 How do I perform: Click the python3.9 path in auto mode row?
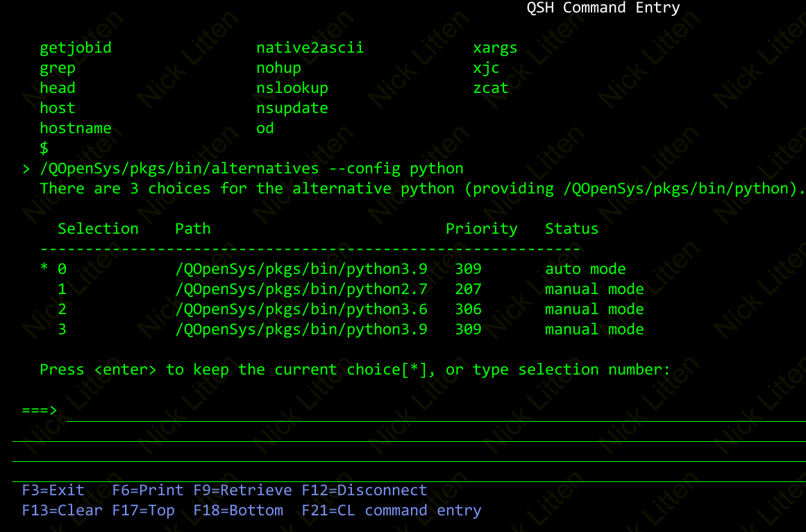(x=301, y=269)
